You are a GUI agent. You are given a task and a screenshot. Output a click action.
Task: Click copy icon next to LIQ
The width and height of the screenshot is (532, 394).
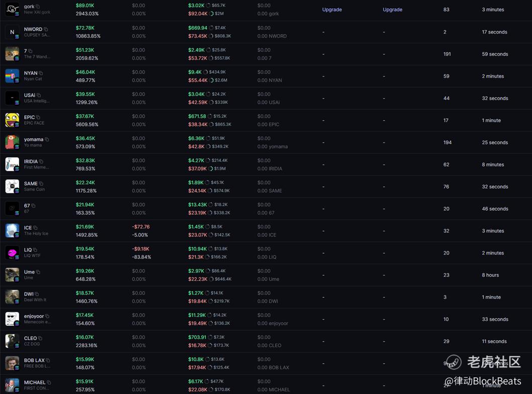pos(35,250)
